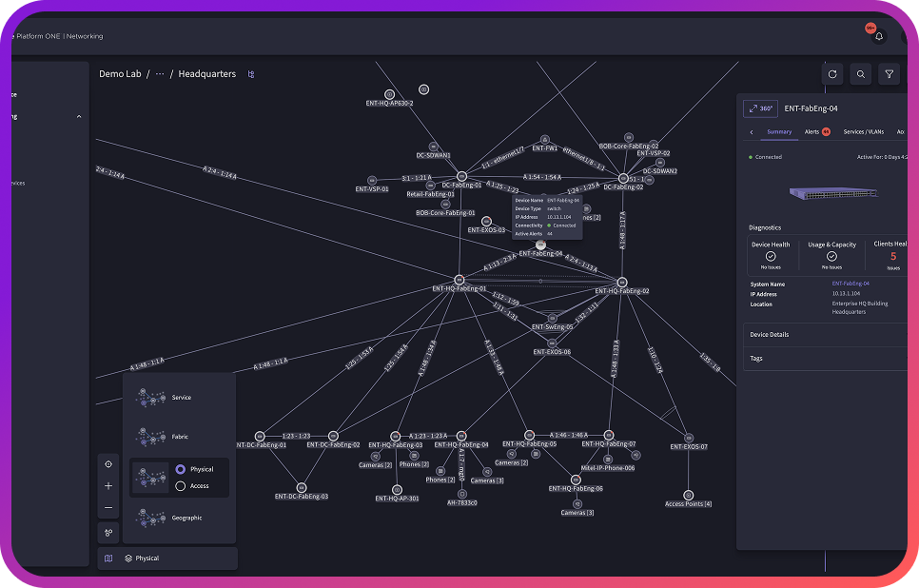Toggle the 360° device view
This screenshot has width=919, height=588.
point(759,108)
